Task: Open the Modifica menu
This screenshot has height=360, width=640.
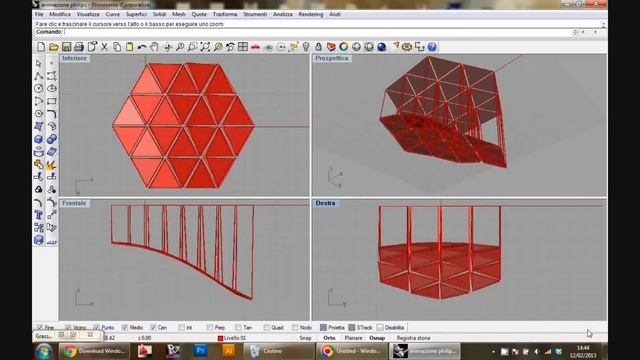Action: coord(60,14)
